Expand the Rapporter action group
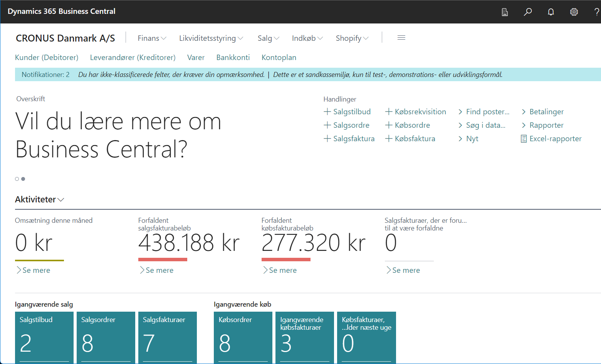601x364 pixels. 542,125
